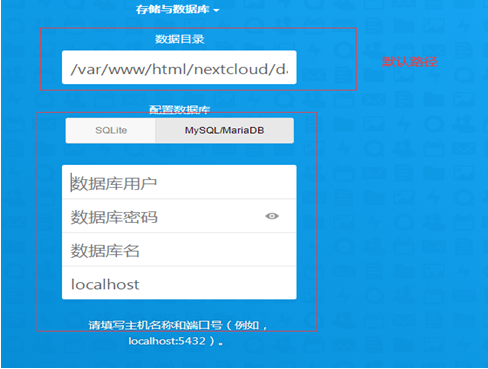Click the data directory path field
Image resolution: width=488 pixels, height=369 pixels.
tap(179, 67)
